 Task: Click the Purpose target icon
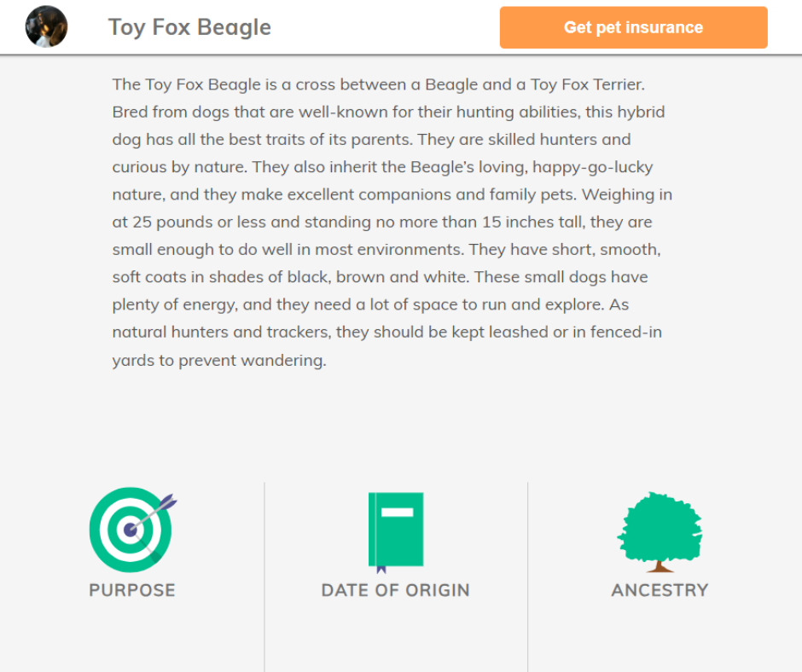(x=131, y=530)
